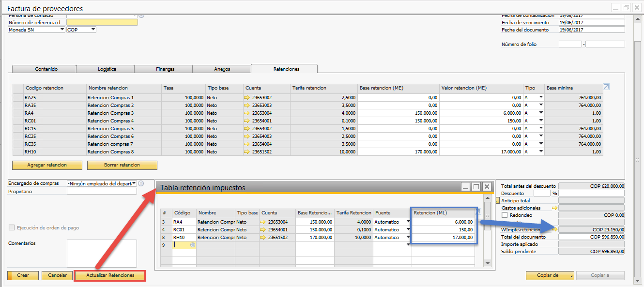Expand main retention table with corner arrow icon
Image resolution: width=644 pixels, height=287 pixels.
tap(606, 87)
